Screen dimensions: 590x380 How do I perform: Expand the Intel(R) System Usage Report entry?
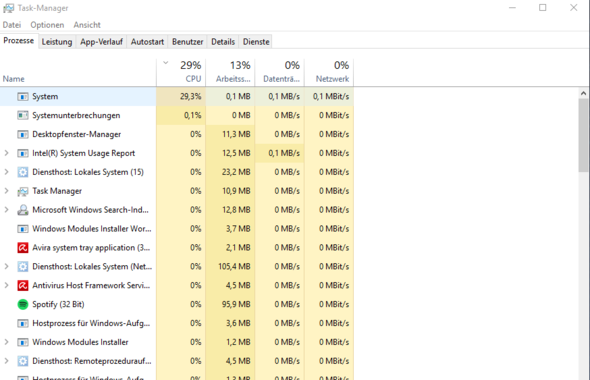[x=6, y=153]
